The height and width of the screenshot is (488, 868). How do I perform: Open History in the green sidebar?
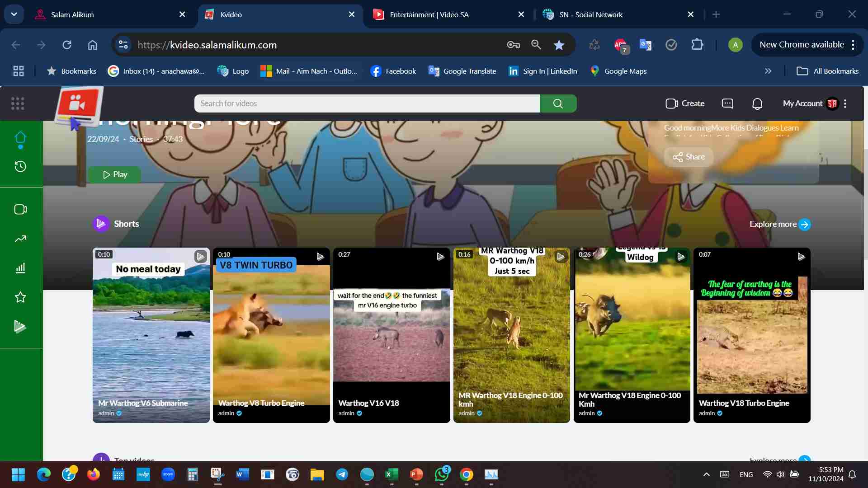[20, 166]
